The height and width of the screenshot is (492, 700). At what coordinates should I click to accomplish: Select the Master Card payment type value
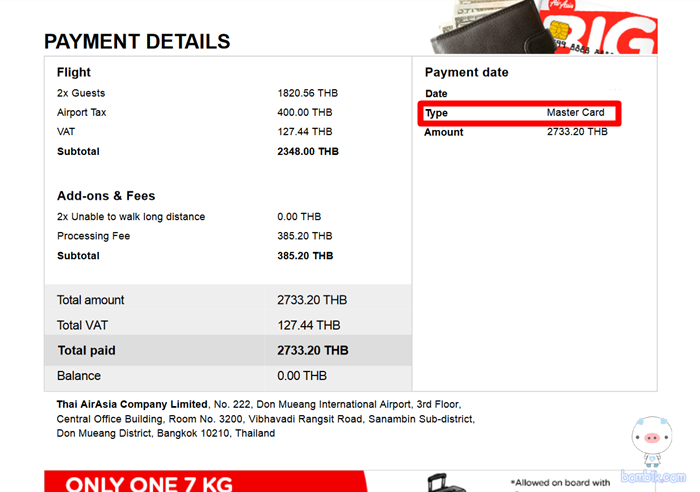click(x=575, y=113)
